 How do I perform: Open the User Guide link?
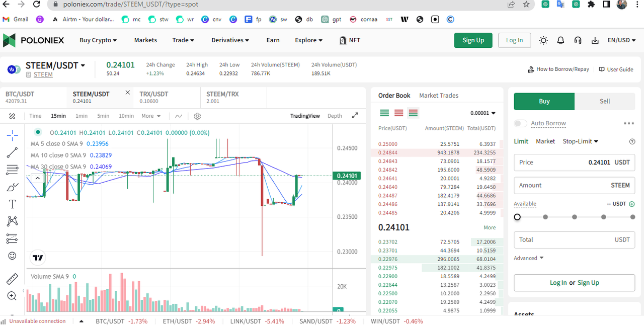pyautogui.click(x=616, y=69)
